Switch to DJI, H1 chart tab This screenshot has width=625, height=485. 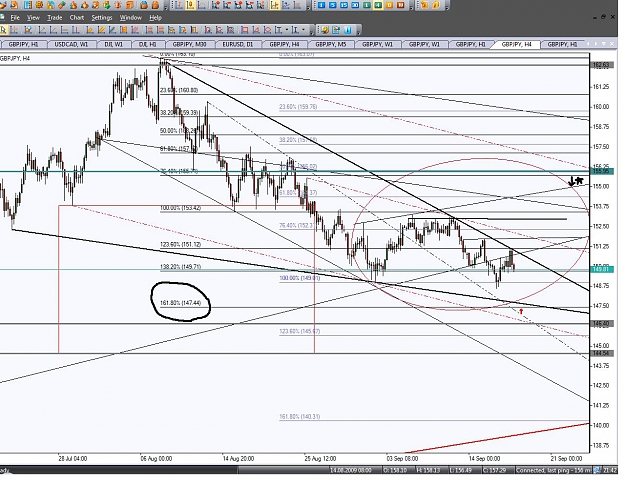pyautogui.click(x=147, y=44)
